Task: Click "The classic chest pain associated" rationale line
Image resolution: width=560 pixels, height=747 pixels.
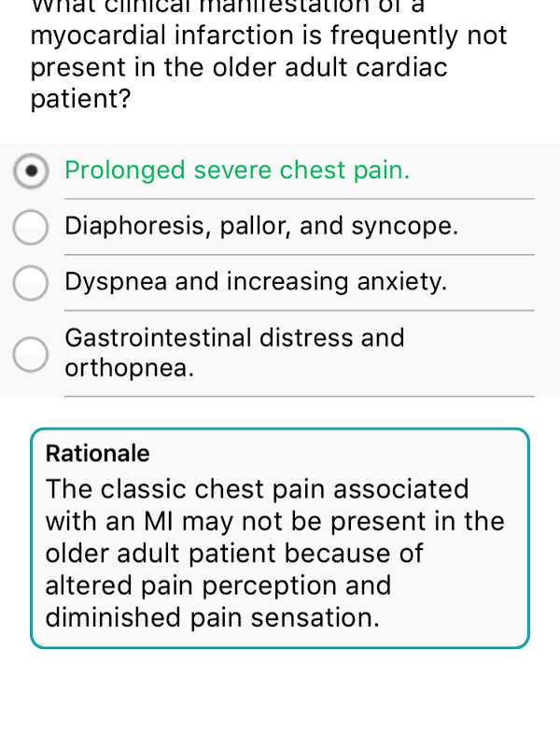Action: coord(258,489)
